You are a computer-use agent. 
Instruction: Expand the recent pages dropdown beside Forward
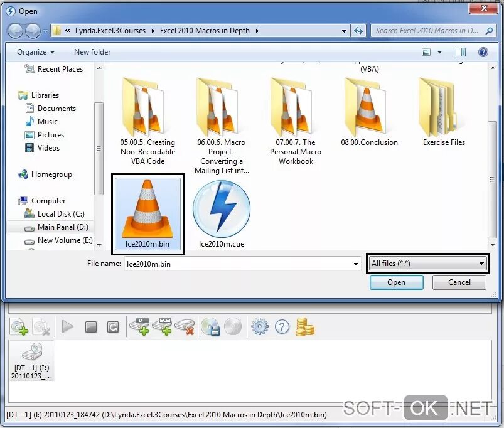pyautogui.click(x=45, y=31)
